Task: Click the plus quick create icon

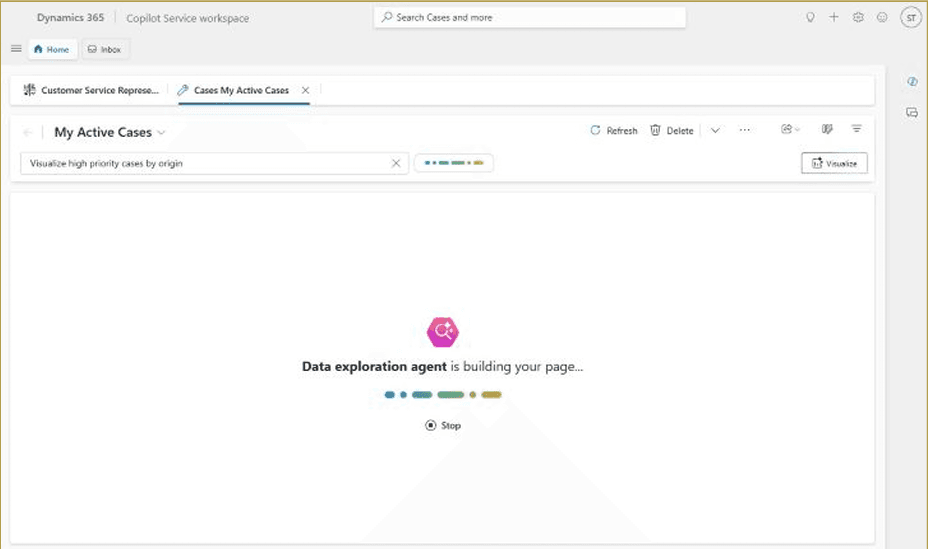Action: click(834, 17)
